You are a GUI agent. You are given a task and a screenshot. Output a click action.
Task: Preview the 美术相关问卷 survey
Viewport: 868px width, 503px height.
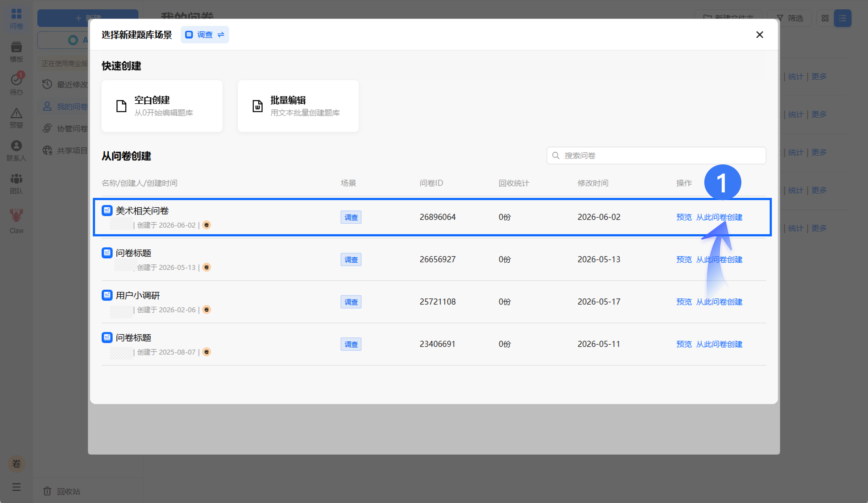click(684, 217)
